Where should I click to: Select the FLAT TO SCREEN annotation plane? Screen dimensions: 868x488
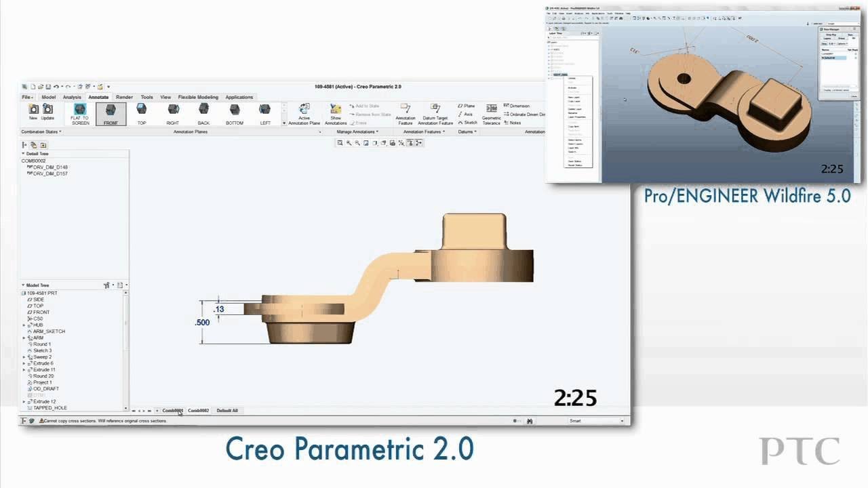[80, 114]
